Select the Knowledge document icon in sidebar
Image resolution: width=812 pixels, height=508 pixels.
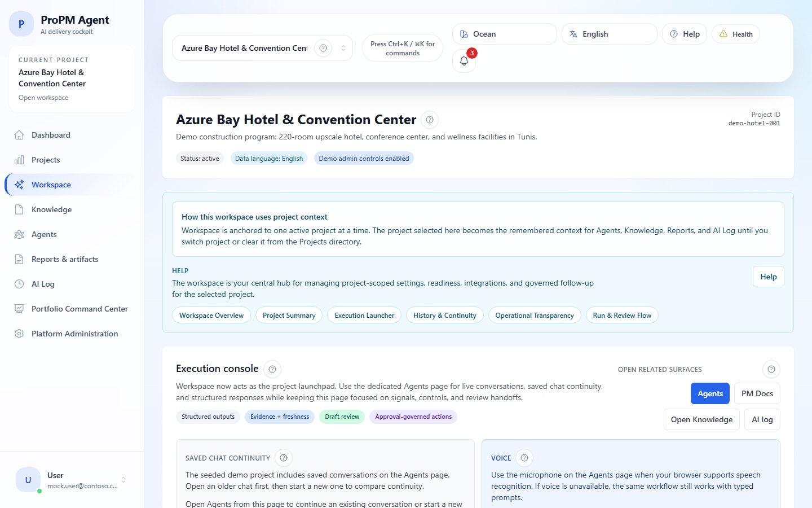click(19, 209)
